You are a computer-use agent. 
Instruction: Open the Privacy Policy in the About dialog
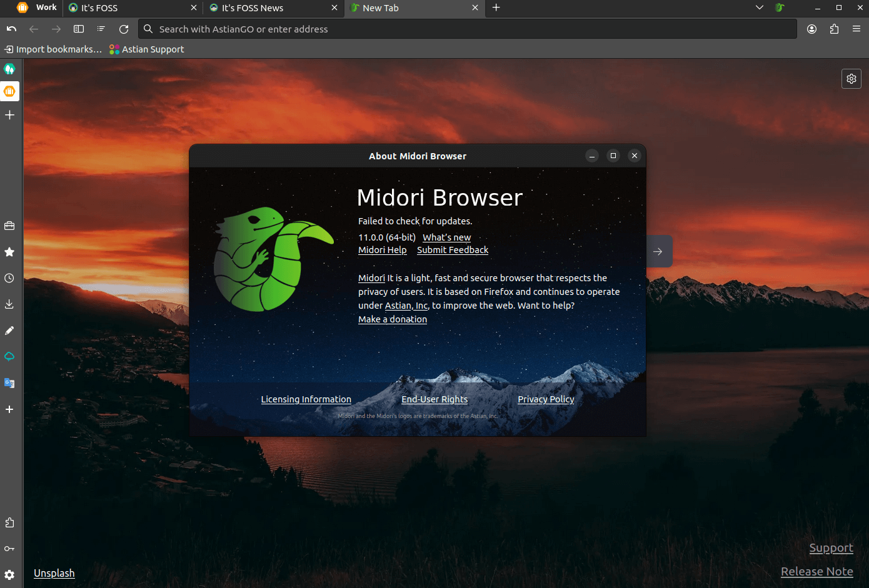(x=545, y=399)
